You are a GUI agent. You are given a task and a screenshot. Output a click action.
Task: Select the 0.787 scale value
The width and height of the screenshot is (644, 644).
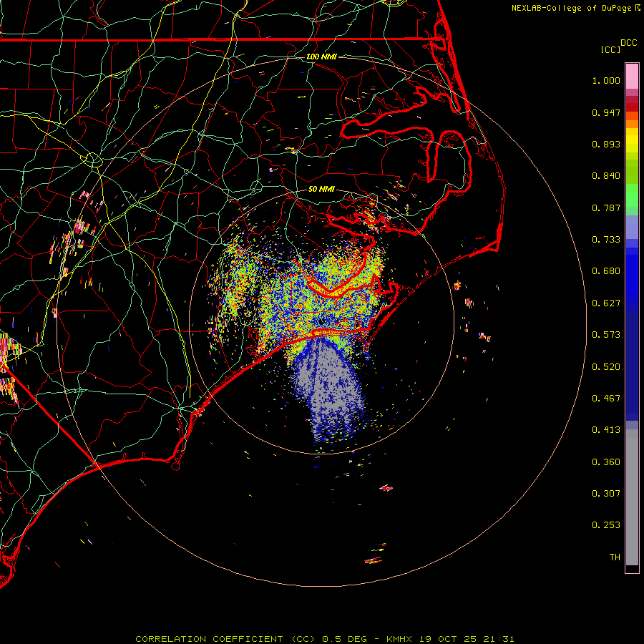(x=606, y=208)
